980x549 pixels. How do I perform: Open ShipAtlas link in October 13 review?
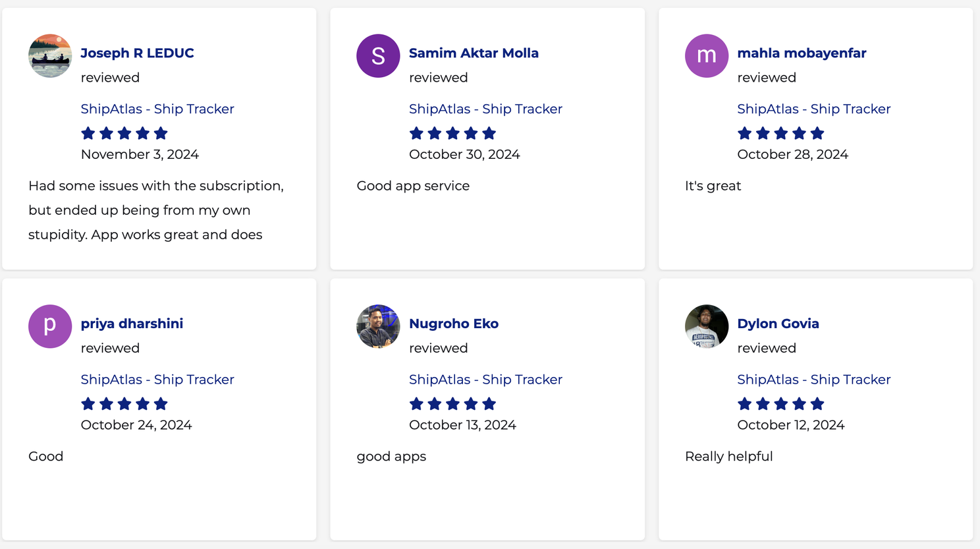click(485, 380)
